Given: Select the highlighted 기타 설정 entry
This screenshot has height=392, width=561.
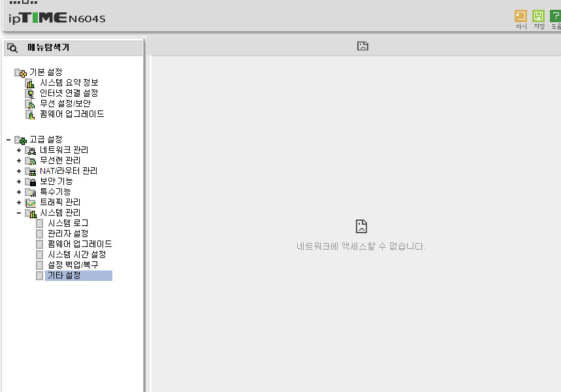Looking at the screenshot, I should coord(79,276).
